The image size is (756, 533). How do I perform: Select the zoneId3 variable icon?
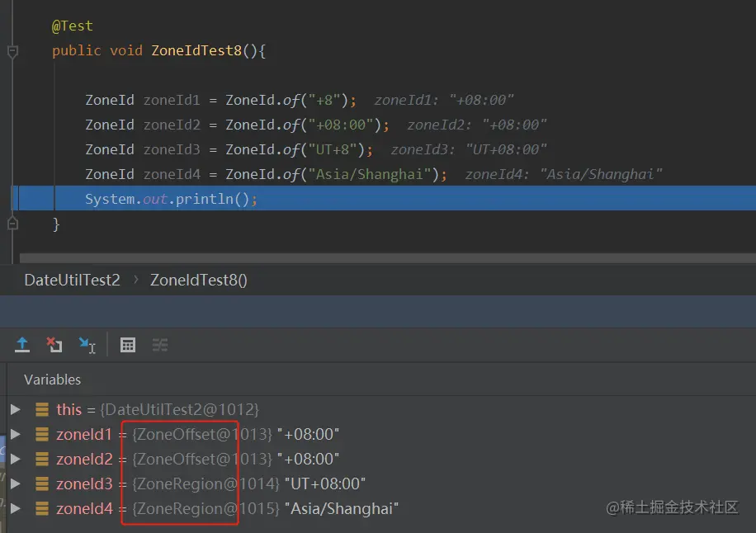tap(42, 483)
